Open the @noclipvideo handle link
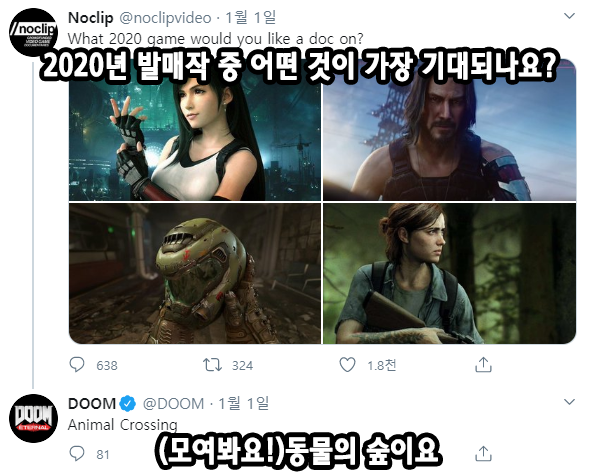This screenshot has height=473, width=589. (x=165, y=18)
